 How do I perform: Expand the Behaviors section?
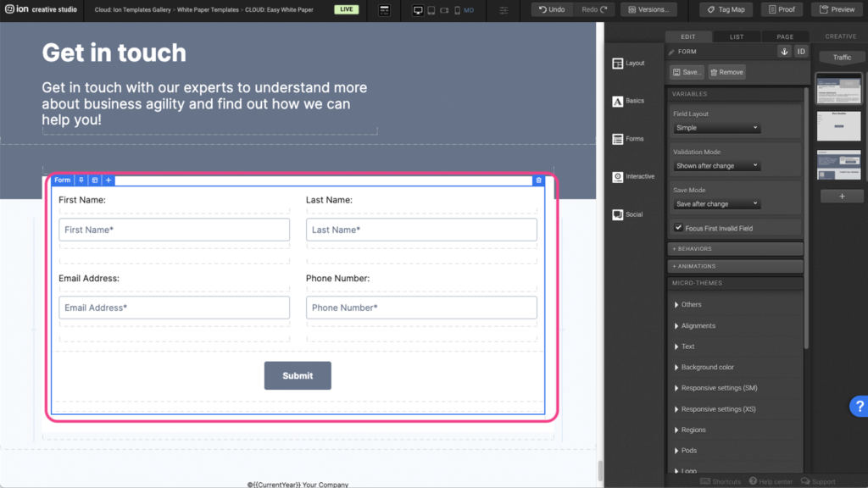[x=734, y=249]
